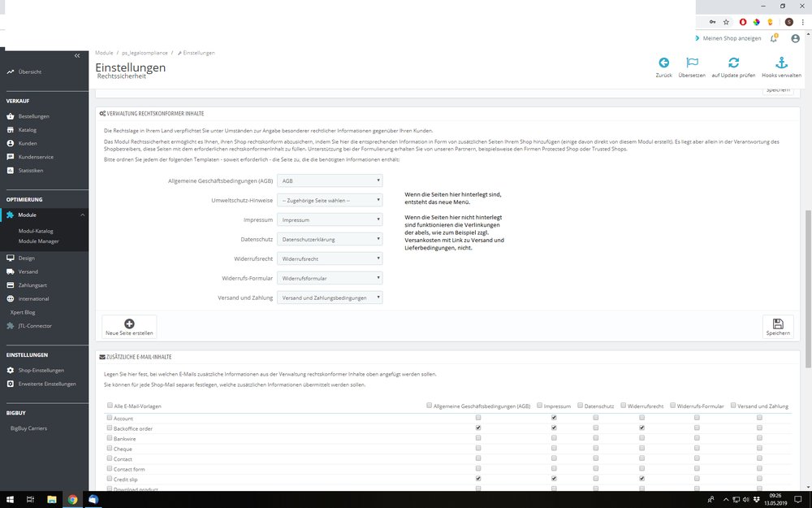Open Übersetzen flag icon

point(692,63)
